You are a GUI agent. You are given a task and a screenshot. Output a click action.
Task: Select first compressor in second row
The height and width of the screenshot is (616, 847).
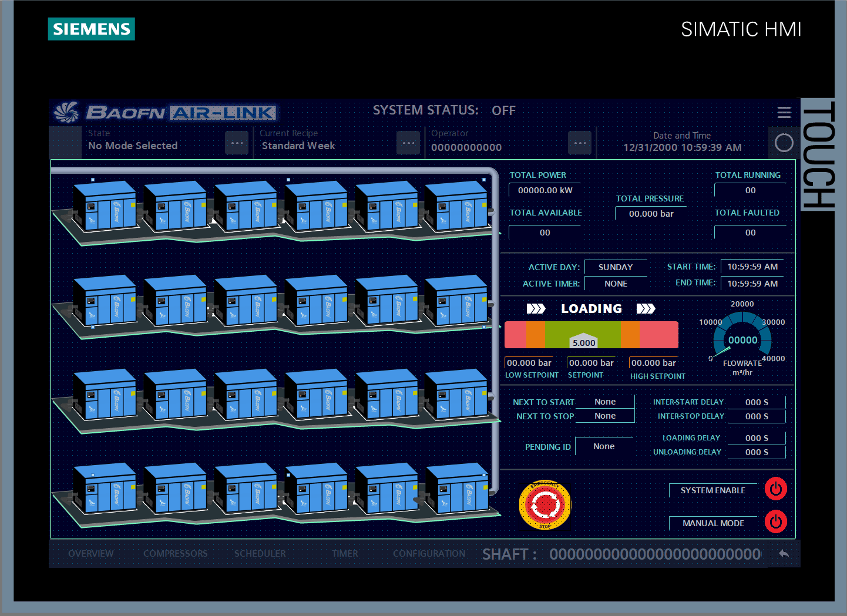click(x=105, y=299)
